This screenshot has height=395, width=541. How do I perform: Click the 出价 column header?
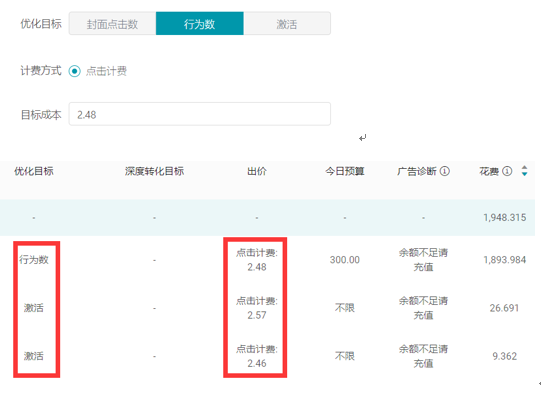257,171
